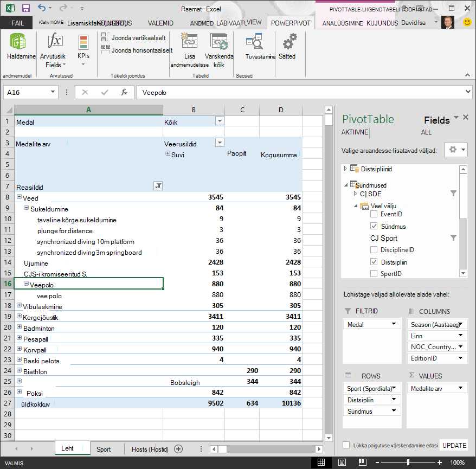Collapse the Veed row group
Screen dimensions: 476x469
20,197
